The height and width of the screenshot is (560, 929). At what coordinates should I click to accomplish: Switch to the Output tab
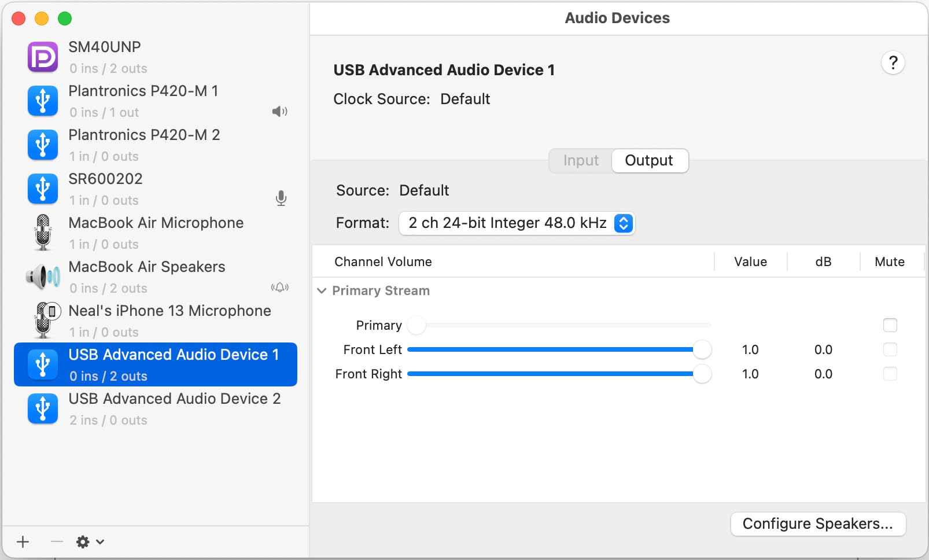649,160
